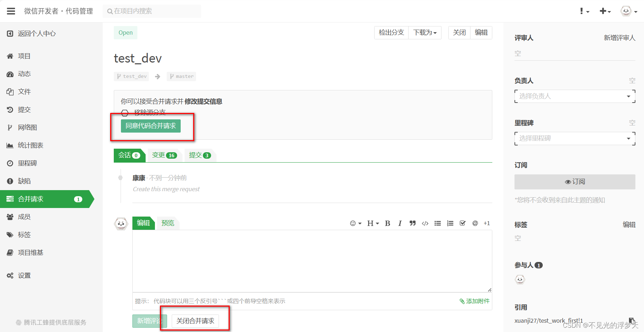Open 提交 commits page
The width and height of the screenshot is (644, 332).
19,110
